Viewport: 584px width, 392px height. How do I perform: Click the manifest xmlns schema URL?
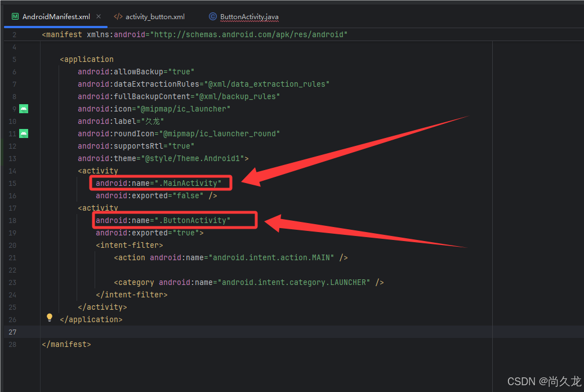tap(249, 35)
